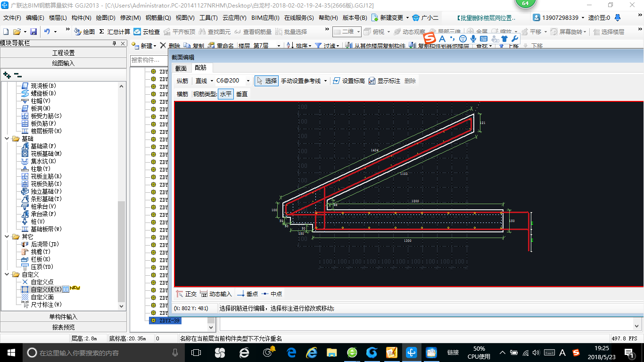The image size is (644, 362).
Task: Open the 绘图 drawing tool
Action: click(x=84, y=32)
